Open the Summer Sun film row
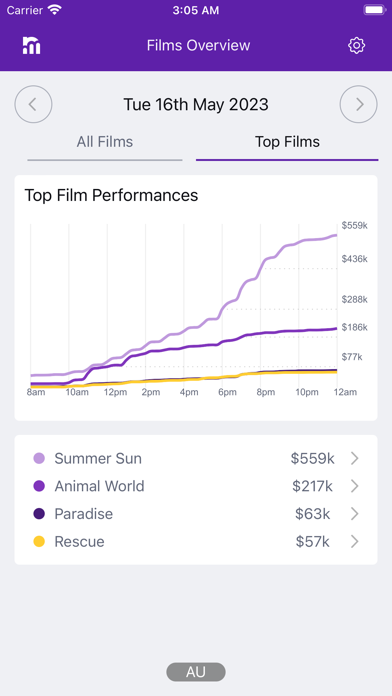 [196, 459]
